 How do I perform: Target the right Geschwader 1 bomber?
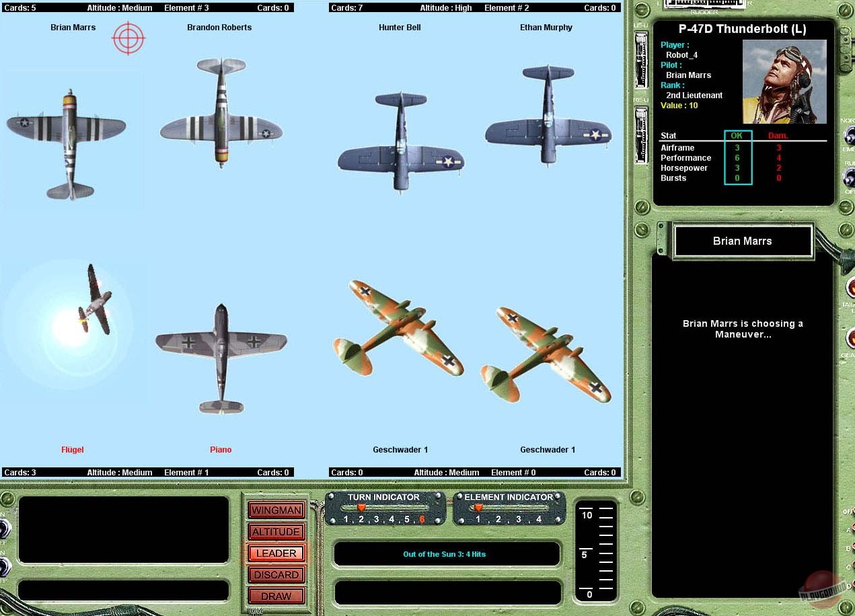546,354
